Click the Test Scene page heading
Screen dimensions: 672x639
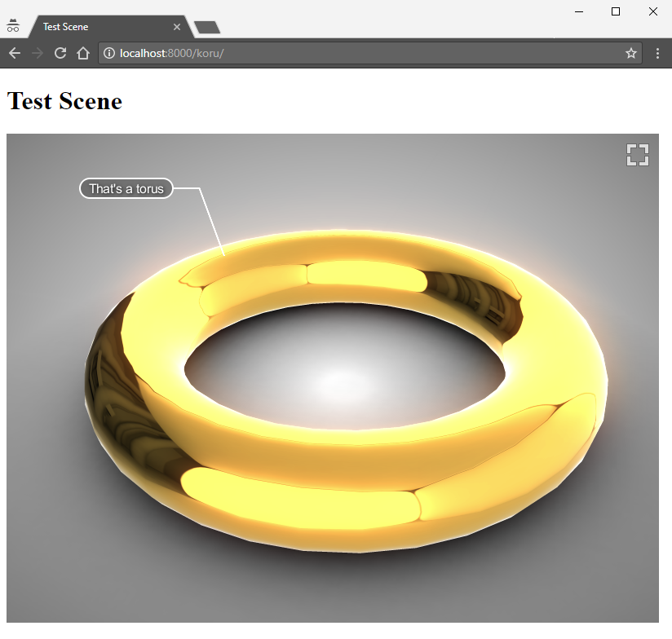[x=64, y=102]
